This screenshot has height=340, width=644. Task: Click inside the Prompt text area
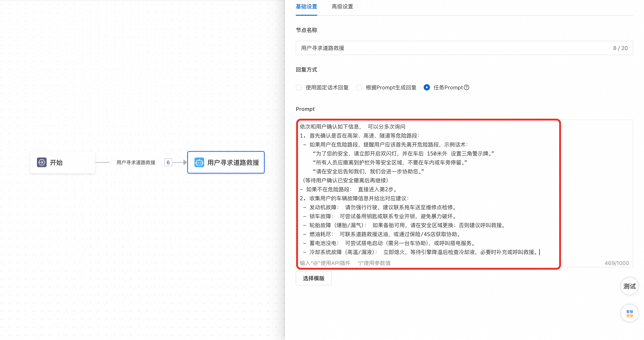(425, 190)
